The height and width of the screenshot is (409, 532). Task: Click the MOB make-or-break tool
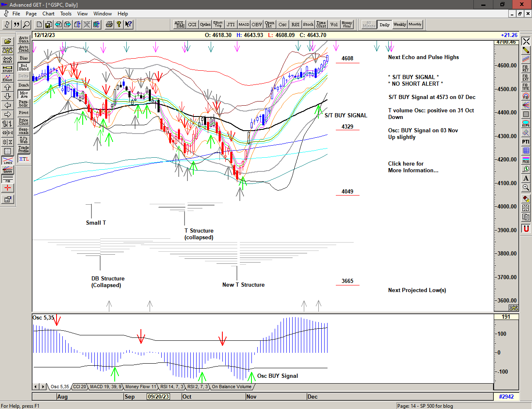click(526, 160)
